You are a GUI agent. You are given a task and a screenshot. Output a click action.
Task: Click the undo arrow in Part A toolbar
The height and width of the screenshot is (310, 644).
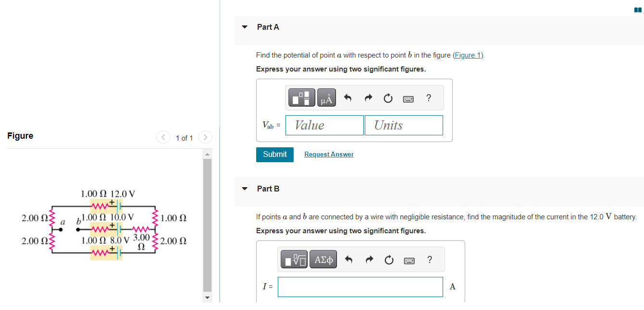click(347, 97)
